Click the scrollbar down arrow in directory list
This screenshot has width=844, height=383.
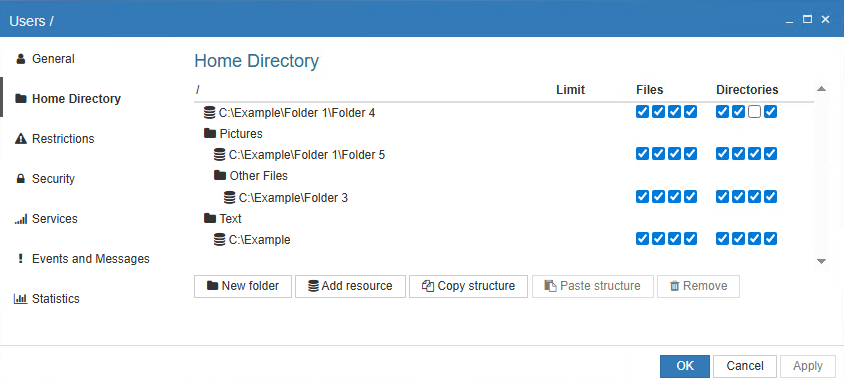(821, 261)
